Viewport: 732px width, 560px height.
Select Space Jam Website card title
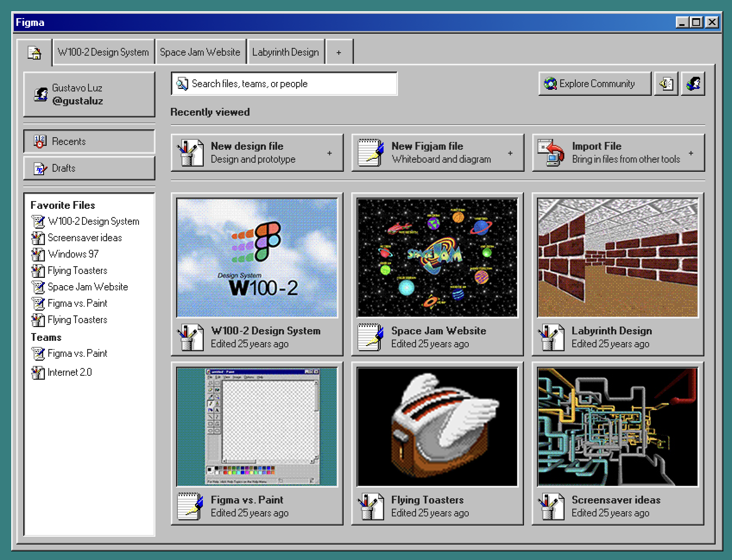tap(439, 331)
